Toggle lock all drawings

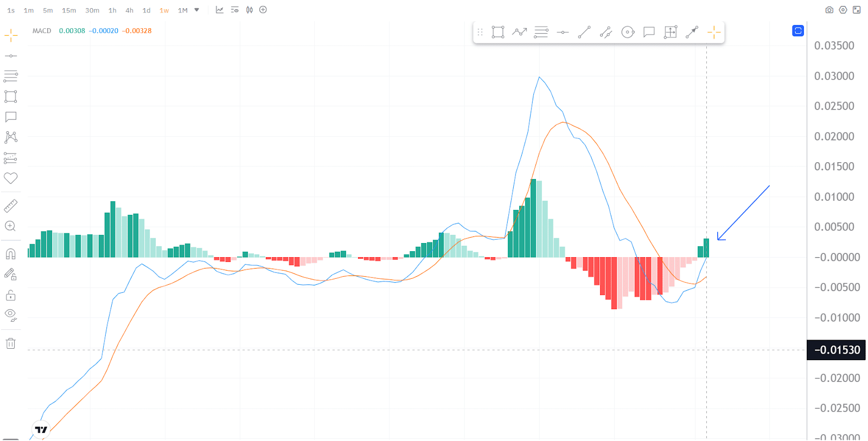[x=11, y=295]
